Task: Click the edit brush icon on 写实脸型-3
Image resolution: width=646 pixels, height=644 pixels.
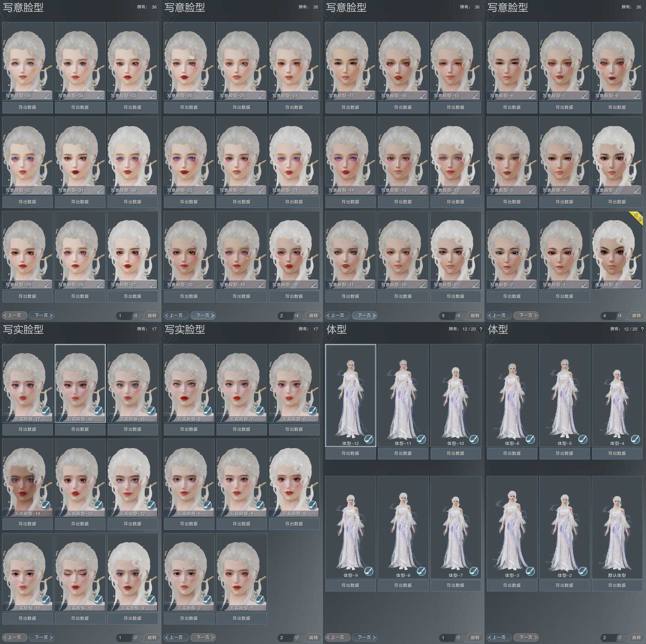Action: 312,505
